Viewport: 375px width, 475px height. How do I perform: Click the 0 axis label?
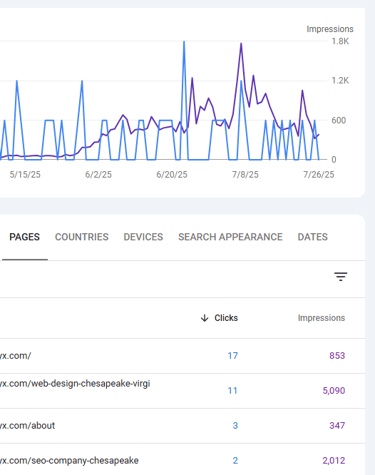[x=334, y=160]
